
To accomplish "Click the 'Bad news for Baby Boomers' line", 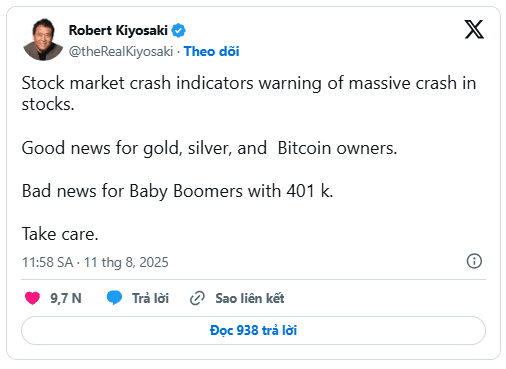I will tap(177, 191).
